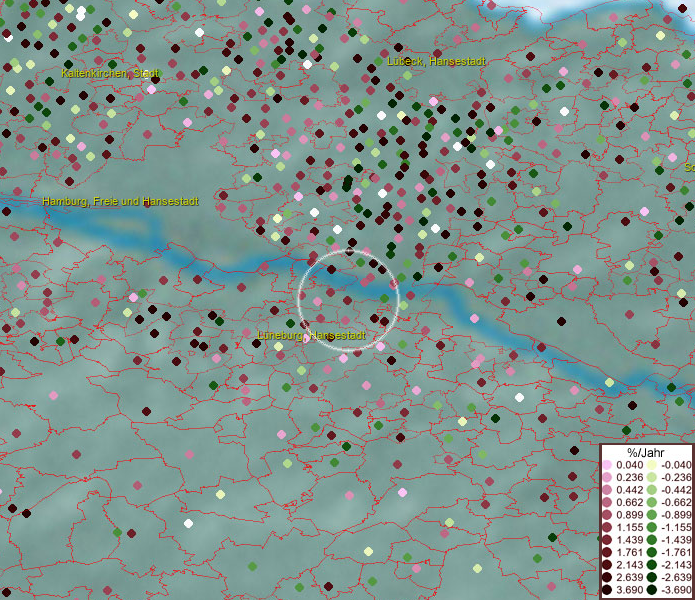Select the Hamburg, Freie und Hansestadt label

tap(120, 202)
